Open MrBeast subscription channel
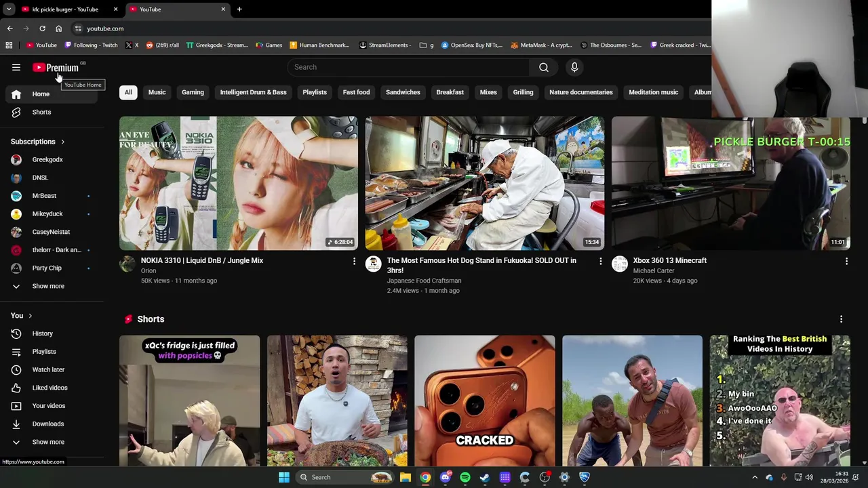 point(52,196)
